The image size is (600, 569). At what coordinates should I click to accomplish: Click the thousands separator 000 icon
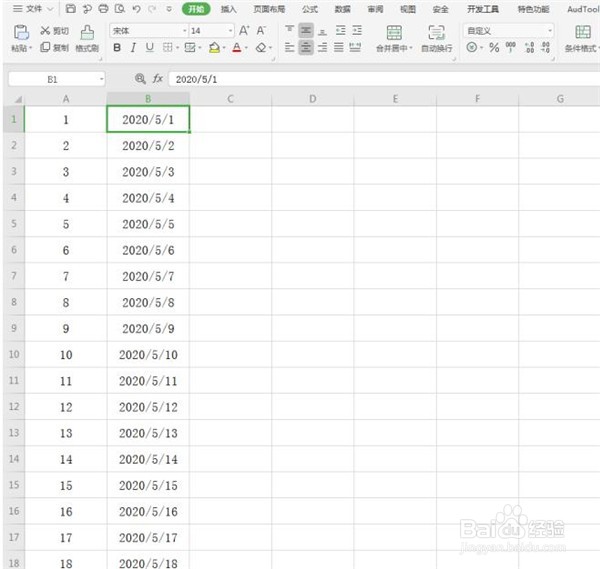510,47
